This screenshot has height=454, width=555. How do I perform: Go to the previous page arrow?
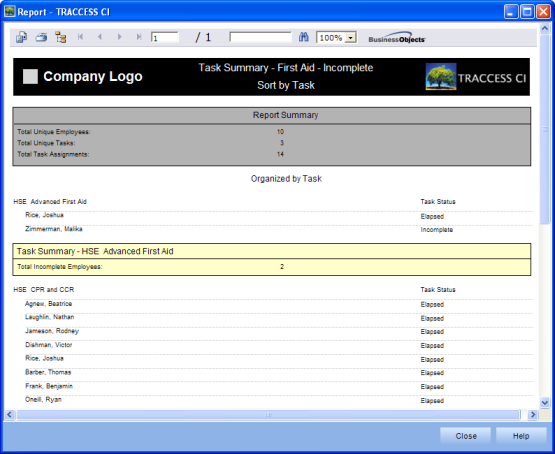click(100, 37)
